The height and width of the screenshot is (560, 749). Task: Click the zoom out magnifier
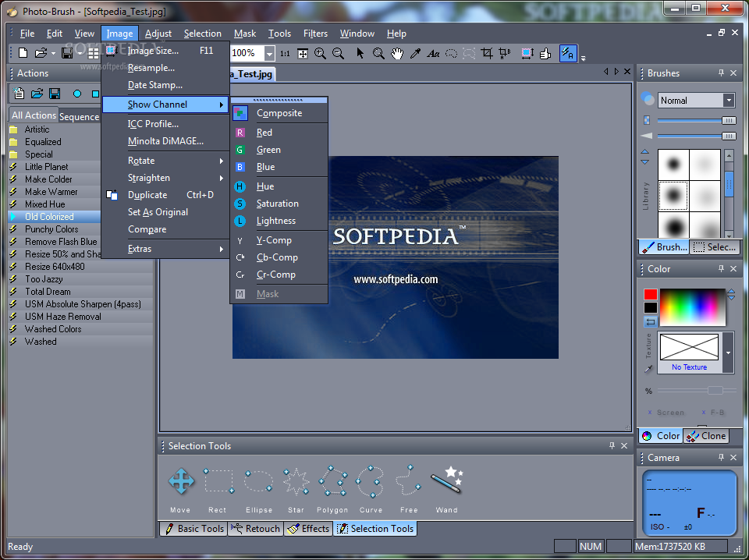pos(338,54)
